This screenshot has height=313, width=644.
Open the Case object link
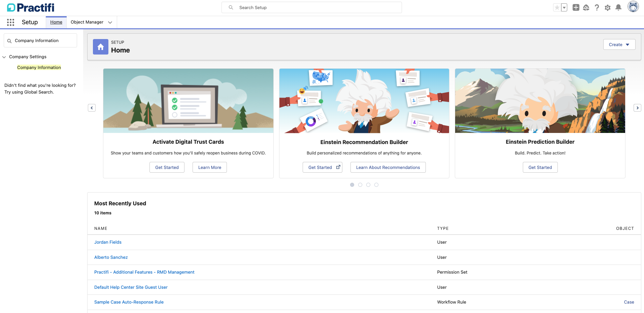tap(629, 302)
